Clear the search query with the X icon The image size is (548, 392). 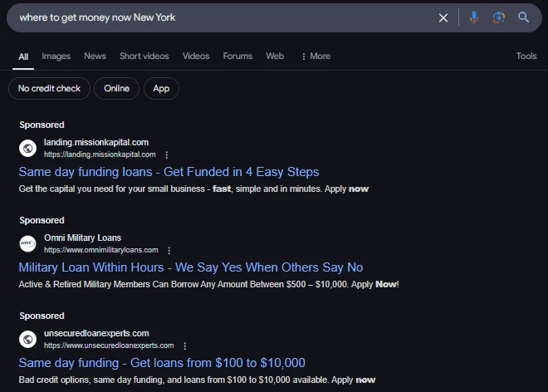pyautogui.click(x=443, y=17)
